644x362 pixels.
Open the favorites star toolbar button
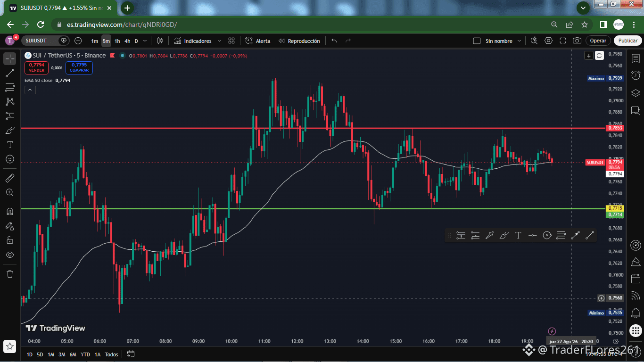tap(10, 346)
